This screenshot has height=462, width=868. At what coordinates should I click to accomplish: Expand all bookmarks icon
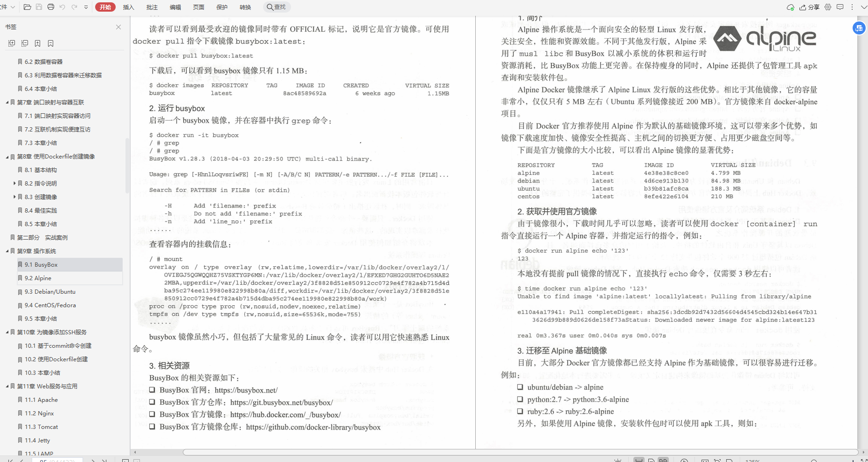pos(12,43)
